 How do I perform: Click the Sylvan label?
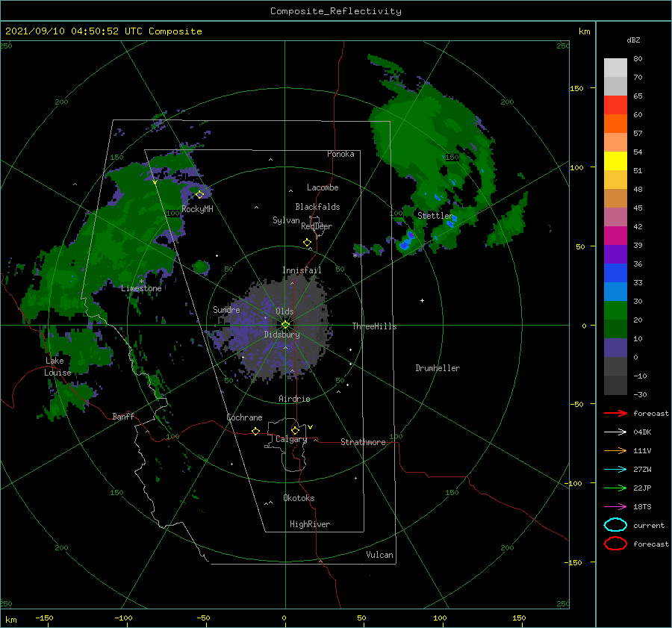click(286, 221)
